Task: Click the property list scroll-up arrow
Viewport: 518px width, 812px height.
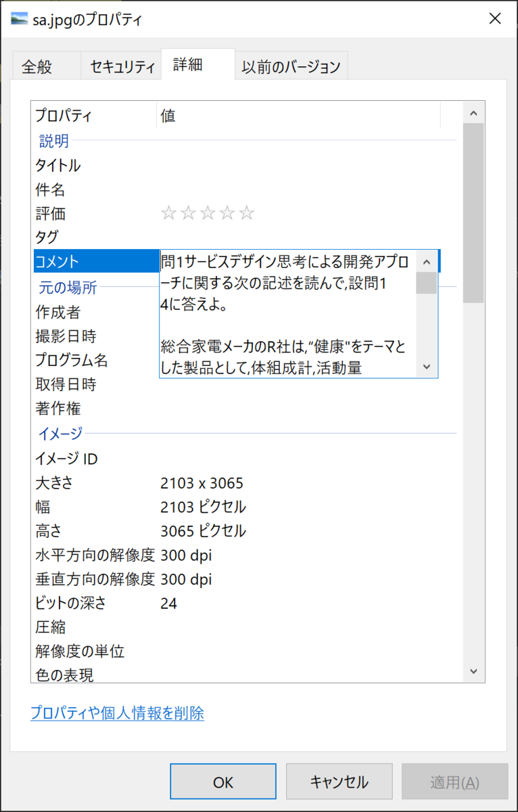Action: (x=473, y=113)
